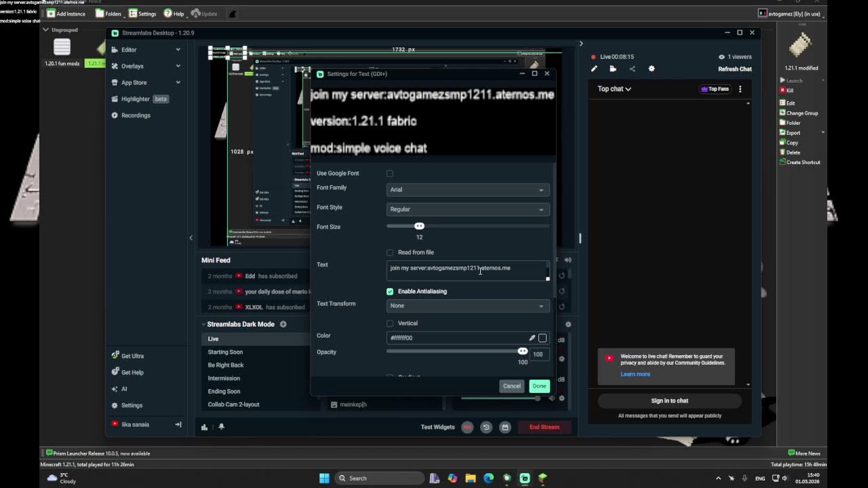The image size is (868, 488).
Task: Click the camera icon in the stream header
Action: pos(613,68)
